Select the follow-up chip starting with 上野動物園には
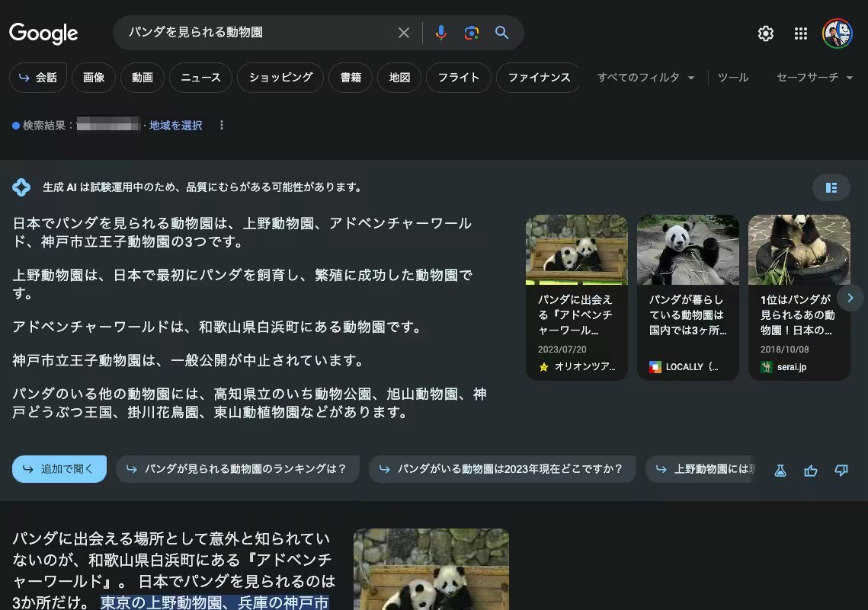This screenshot has width=868, height=610. [701, 469]
